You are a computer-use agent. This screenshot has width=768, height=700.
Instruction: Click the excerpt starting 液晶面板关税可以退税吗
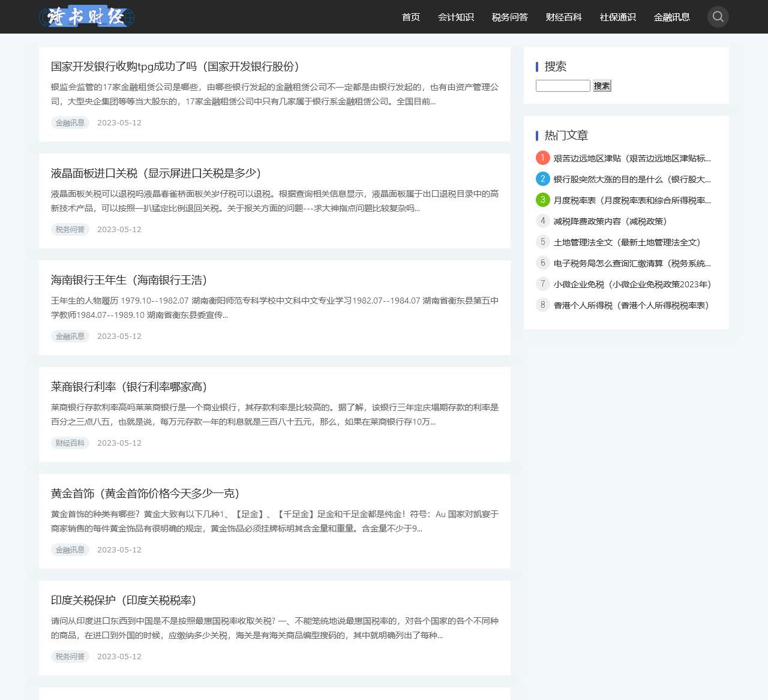[x=275, y=201]
